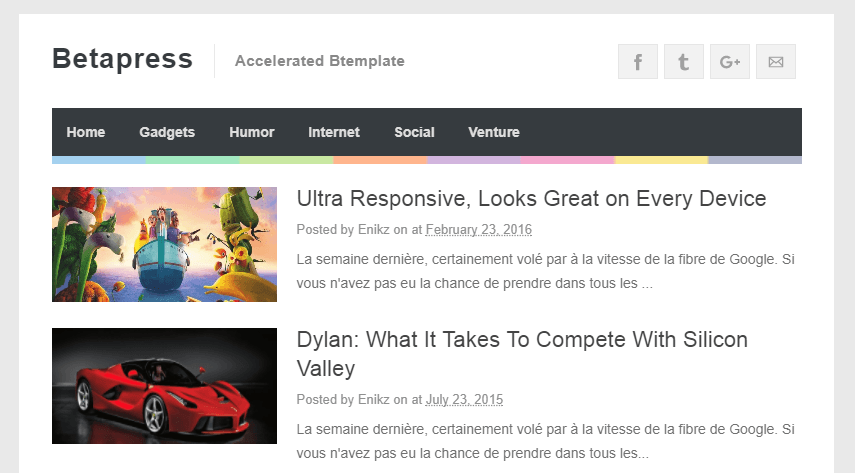Open the 'Ultra Responsive' post title
The width and height of the screenshot is (855, 473).
(531, 198)
